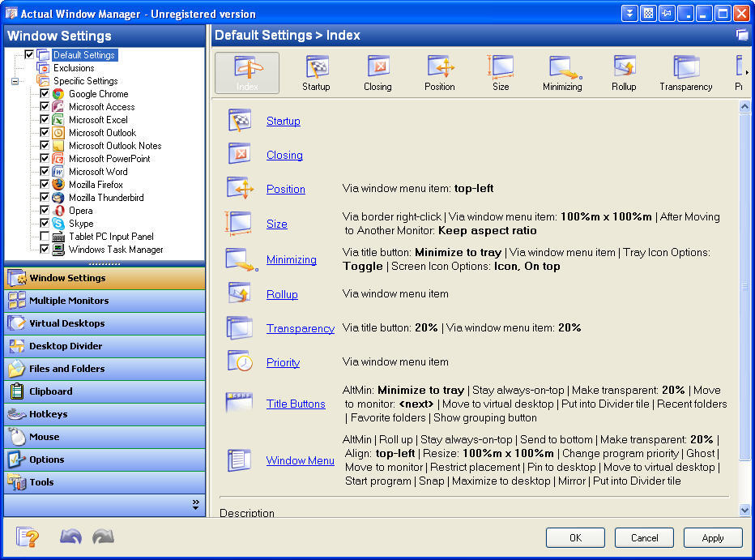Open Closing settings via the toolbar icon
755x560 pixels.
pyautogui.click(x=377, y=72)
